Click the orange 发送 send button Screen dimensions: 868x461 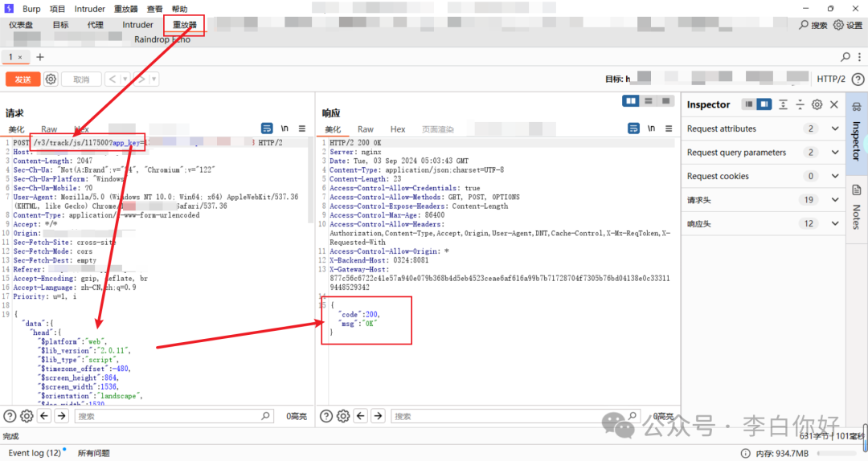(x=23, y=80)
